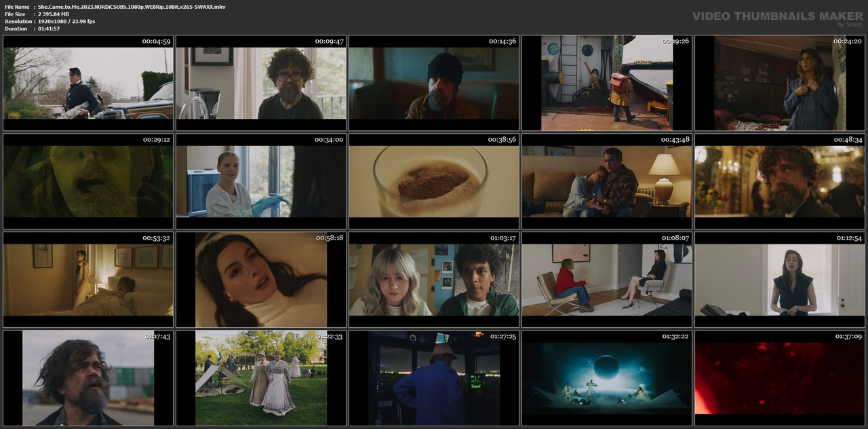Select the frame at 01:03:17

434,280
